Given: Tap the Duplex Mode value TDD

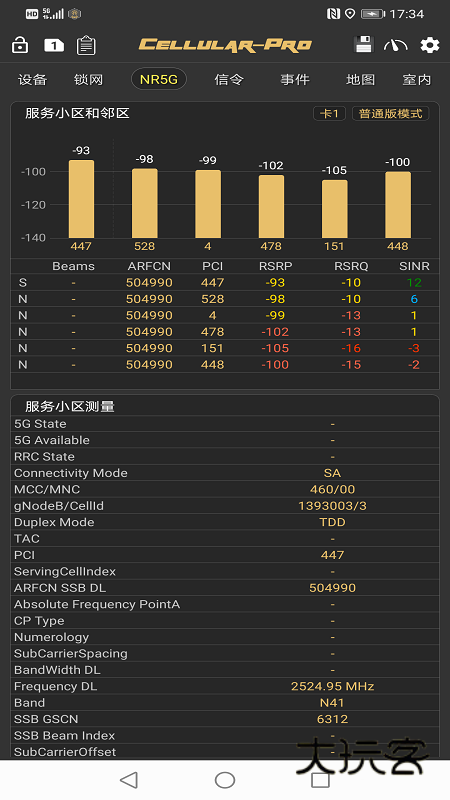Looking at the screenshot, I should (332, 522).
